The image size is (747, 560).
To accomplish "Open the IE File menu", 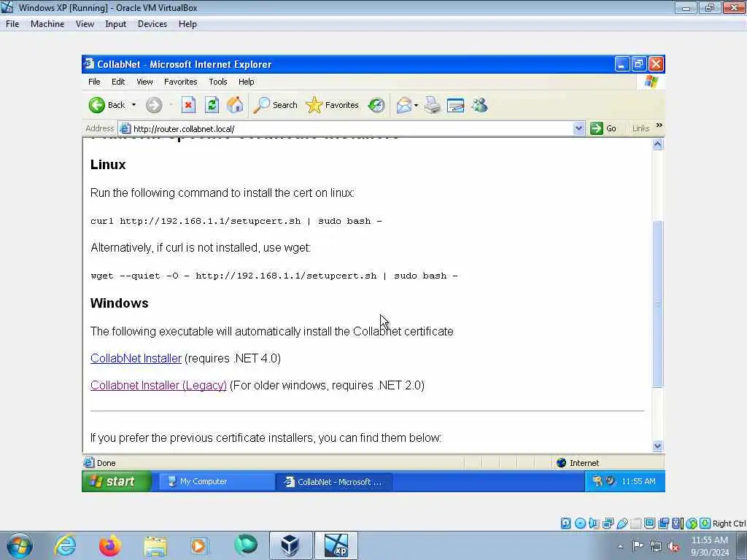I will [94, 82].
